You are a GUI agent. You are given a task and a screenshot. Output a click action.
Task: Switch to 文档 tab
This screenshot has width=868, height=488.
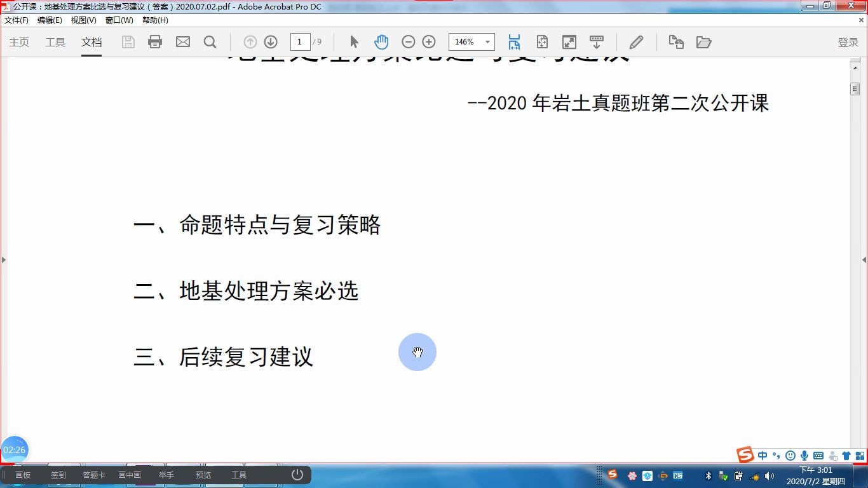92,42
